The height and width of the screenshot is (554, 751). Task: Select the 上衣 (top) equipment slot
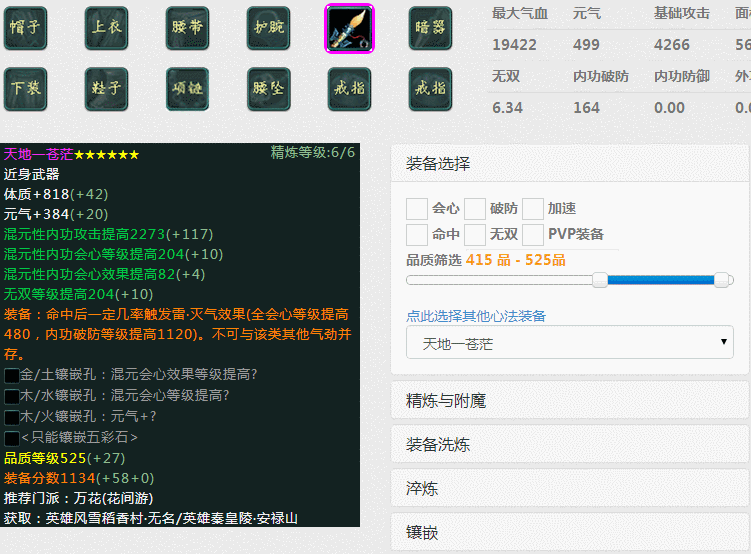click(106, 28)
